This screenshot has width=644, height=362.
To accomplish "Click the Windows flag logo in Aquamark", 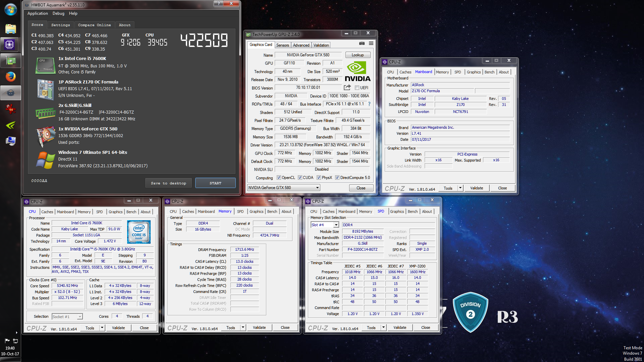I will [x=45, y=160].
